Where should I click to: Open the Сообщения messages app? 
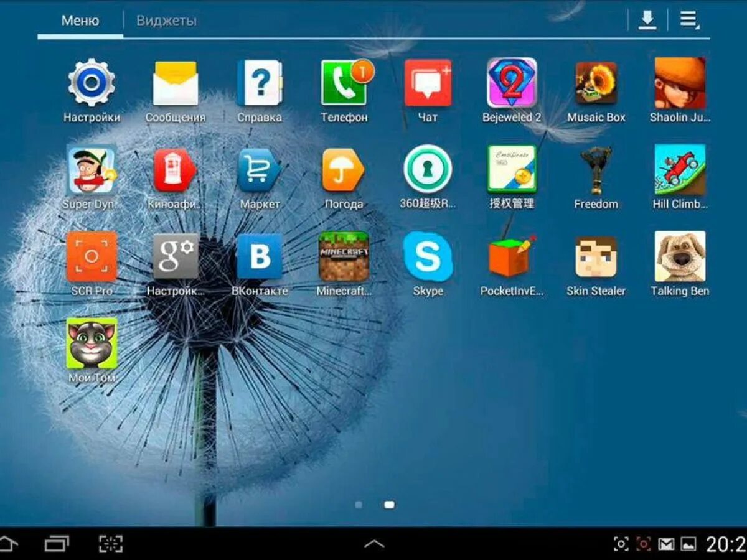point(176,83)
